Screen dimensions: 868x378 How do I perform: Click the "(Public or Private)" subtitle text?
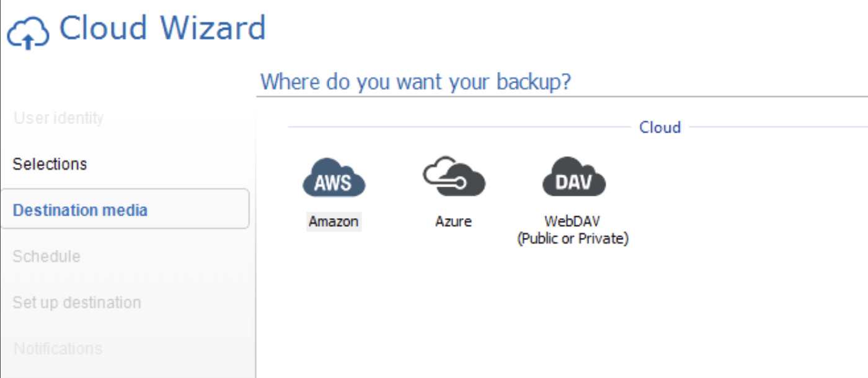point(572,239)
